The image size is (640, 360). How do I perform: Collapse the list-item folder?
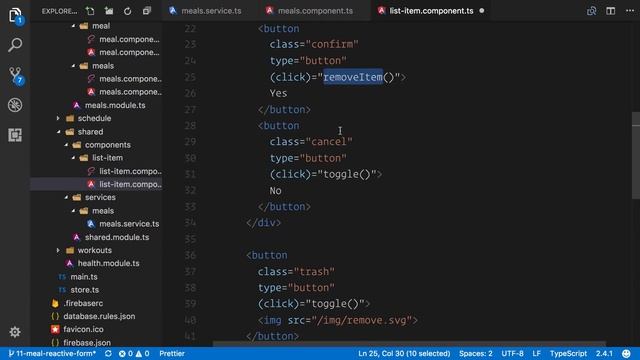(x=73, y=158)
